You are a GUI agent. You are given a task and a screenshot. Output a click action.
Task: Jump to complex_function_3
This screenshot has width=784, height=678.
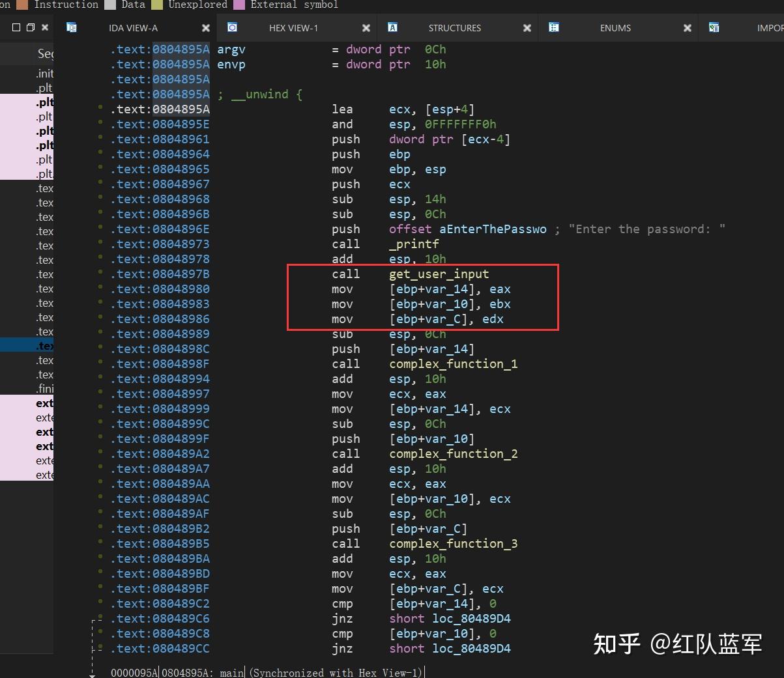tap(453, 544)
